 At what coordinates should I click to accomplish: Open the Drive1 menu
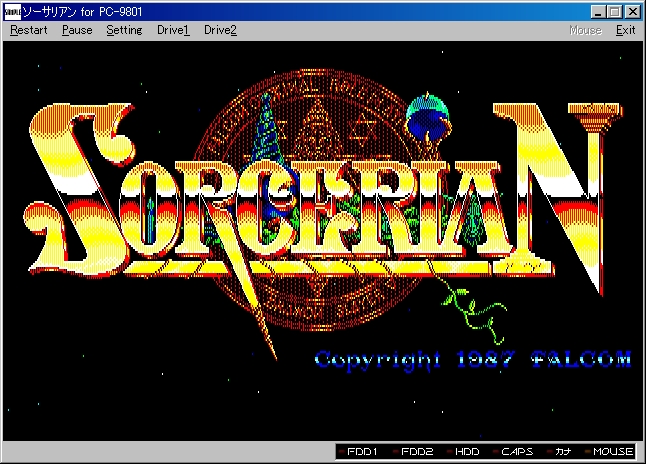[x=173, y=30]
